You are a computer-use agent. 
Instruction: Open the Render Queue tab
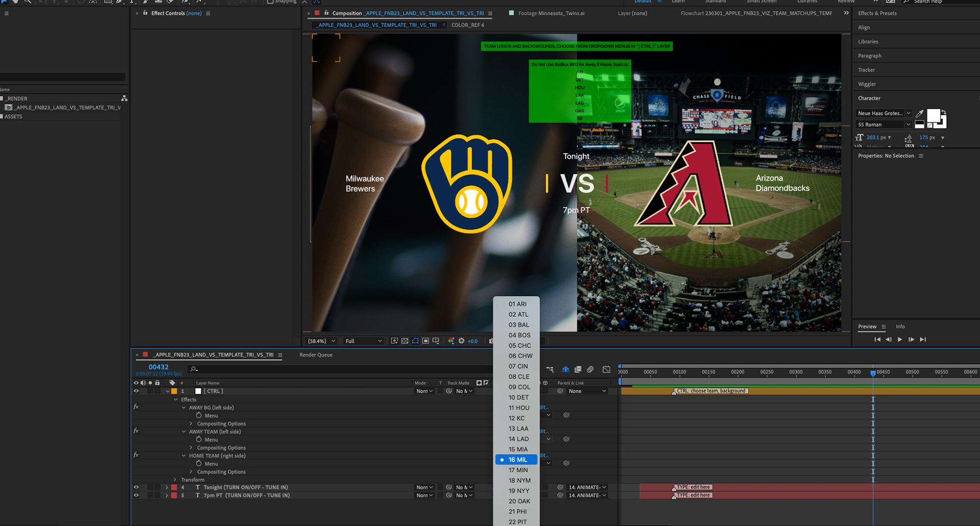316,355
